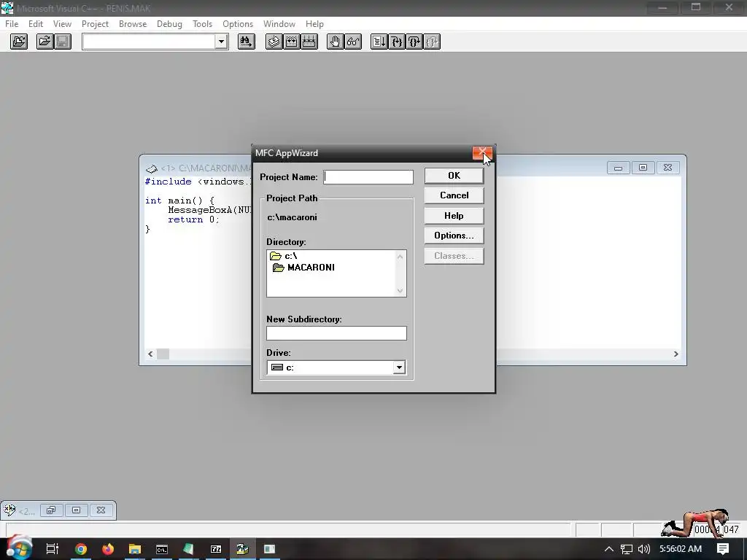The width and height of the screenshot is (747, 560).
Task: Click the Windows Start button
Action: click(x=19, y=549)
